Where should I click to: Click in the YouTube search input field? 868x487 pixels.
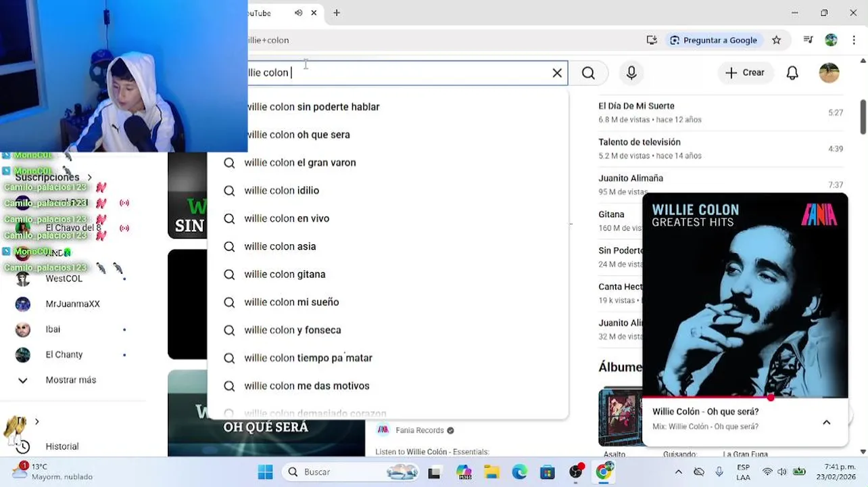point(397,73)
